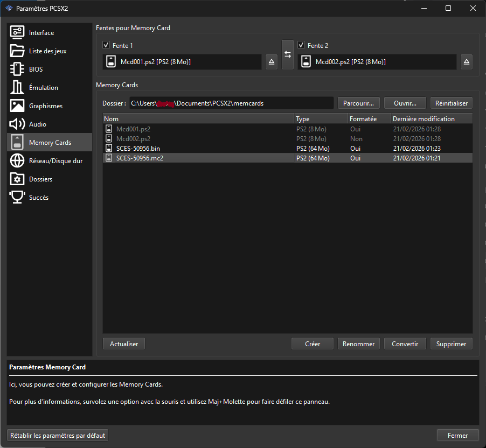
Task: Switch to the Émulation section
Action: [43, 88]
